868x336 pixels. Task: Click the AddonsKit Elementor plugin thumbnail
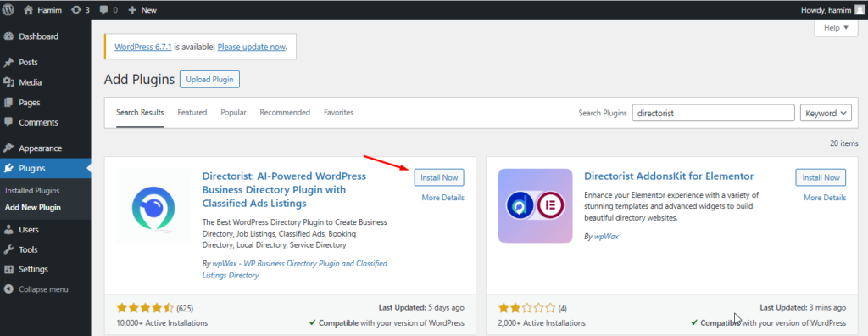tap(536, 205)
